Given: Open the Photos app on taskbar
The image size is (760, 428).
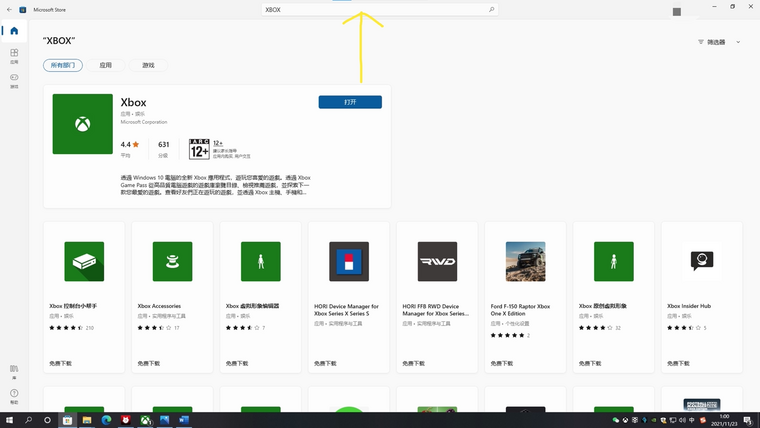Looking at the screenshot, I should [164, 420].
